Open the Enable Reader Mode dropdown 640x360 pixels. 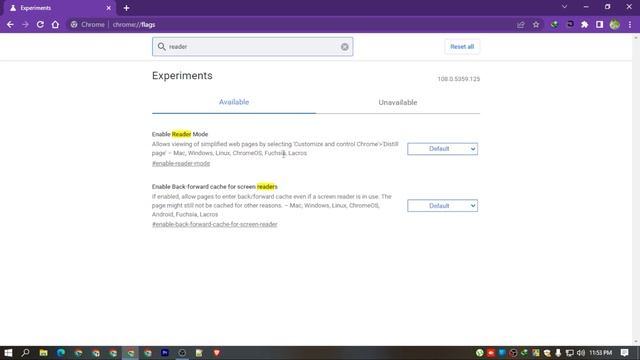tap(442, 149)
